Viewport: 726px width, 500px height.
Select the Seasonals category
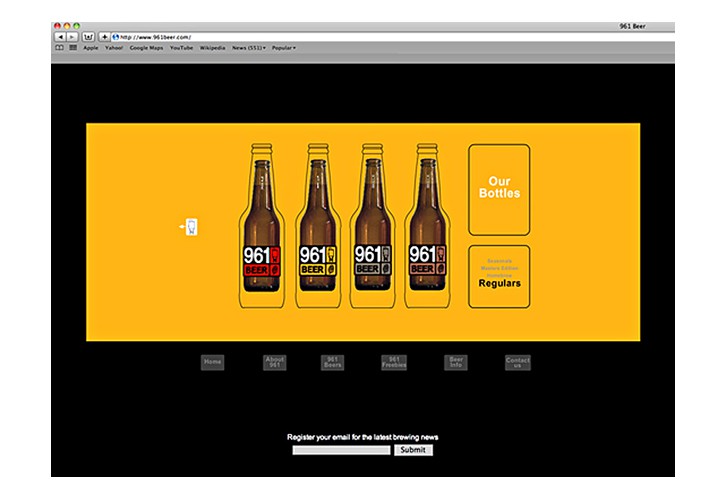click(499, 261)
